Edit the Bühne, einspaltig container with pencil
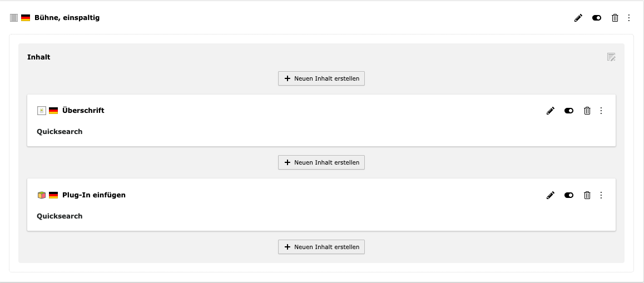Image resolution: width=644 pixels, height=283 pixels. 578,18
